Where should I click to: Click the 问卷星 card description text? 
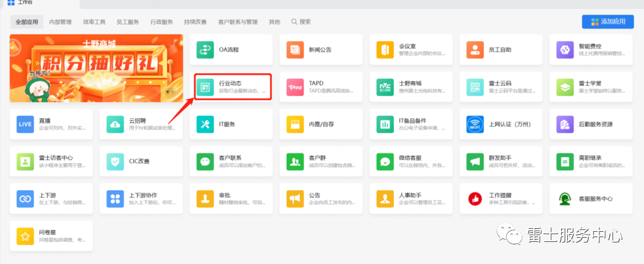[x=63, y=240]
